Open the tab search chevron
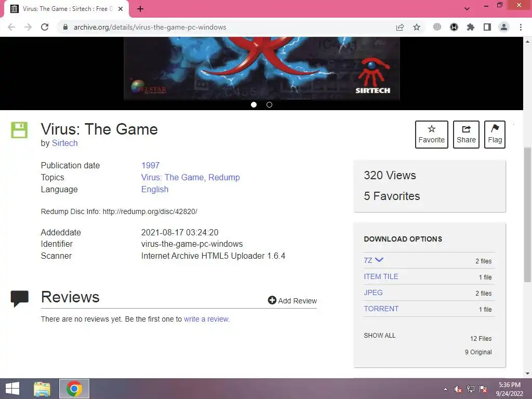The height and width of the screenshot is (399, 532). pos(467,9)
